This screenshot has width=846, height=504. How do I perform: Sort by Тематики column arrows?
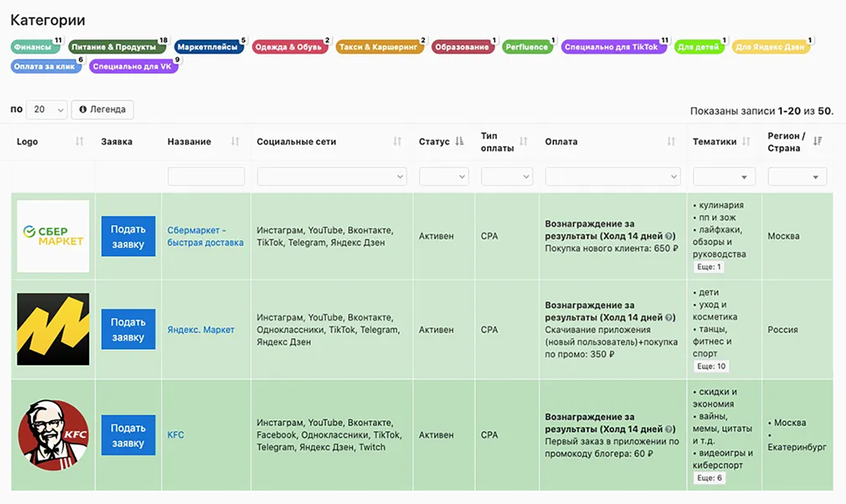(x=746, y=142)
